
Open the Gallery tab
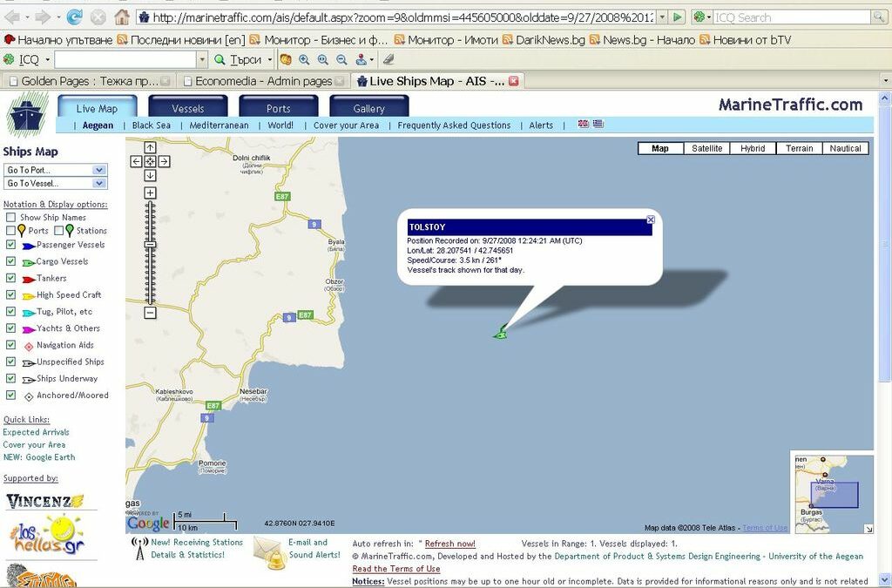(x=368, y=109)
